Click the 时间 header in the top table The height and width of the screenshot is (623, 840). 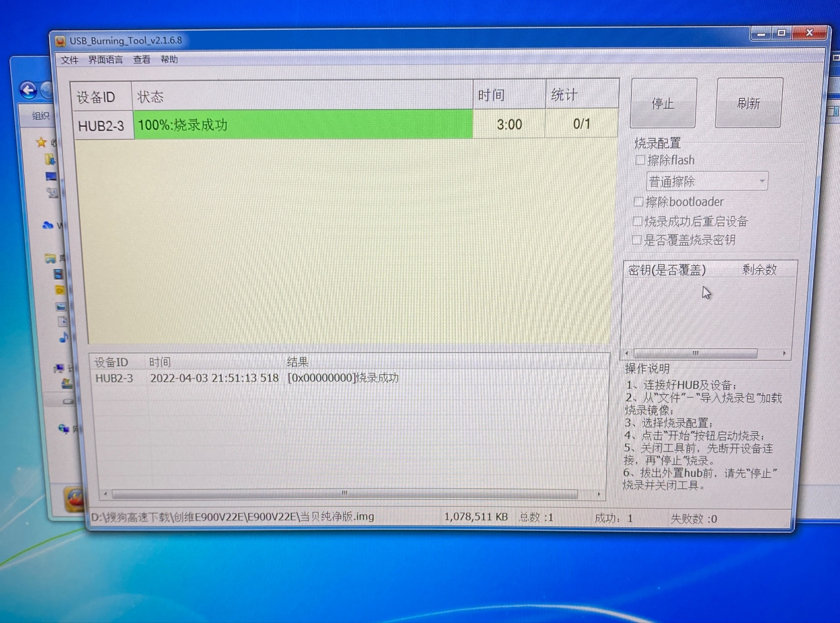point(509,95)
